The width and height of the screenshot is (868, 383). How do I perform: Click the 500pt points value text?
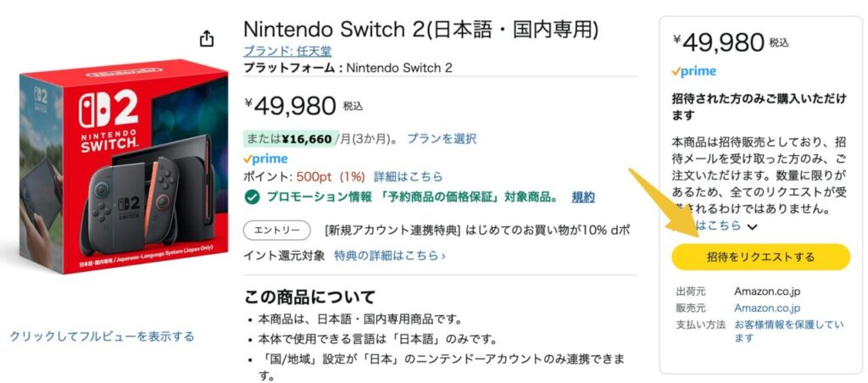pos(314,177)
